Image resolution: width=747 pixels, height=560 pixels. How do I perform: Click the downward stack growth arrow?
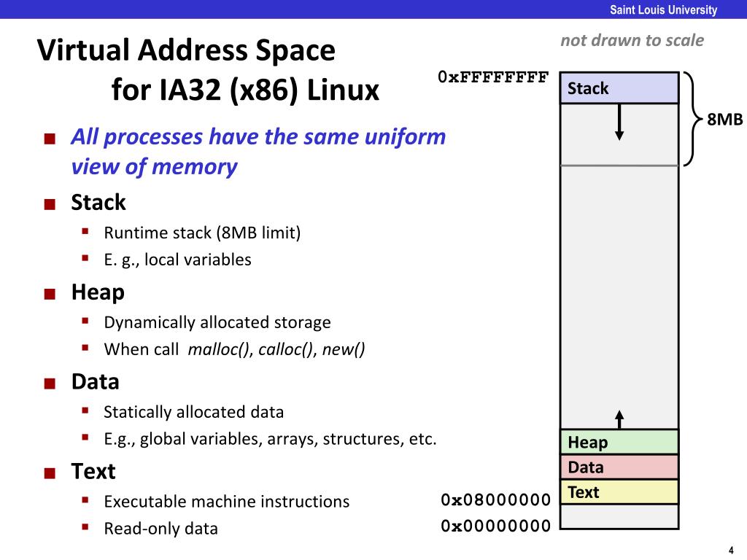[x=619, y=122]
